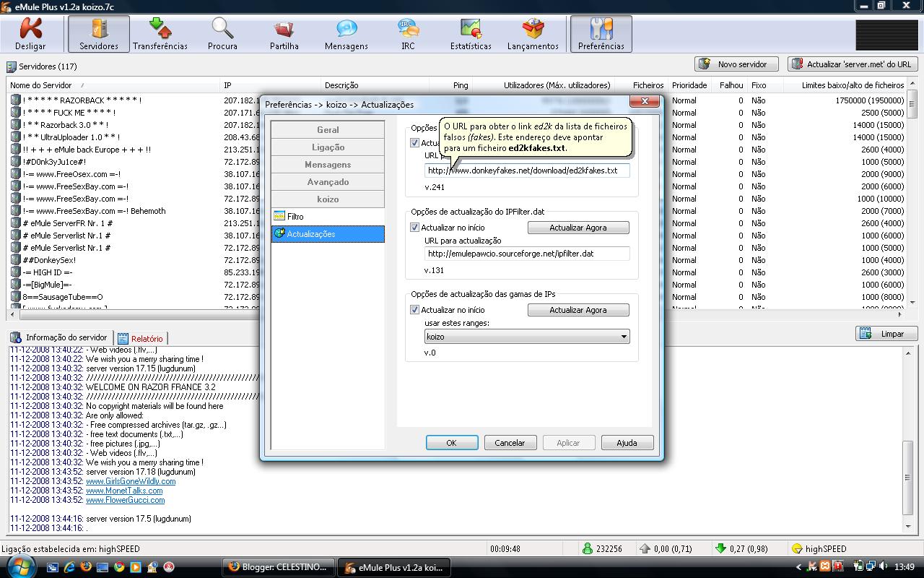Click the upload speed arrow in status bar
924x578 pixels.
[645, 549]
